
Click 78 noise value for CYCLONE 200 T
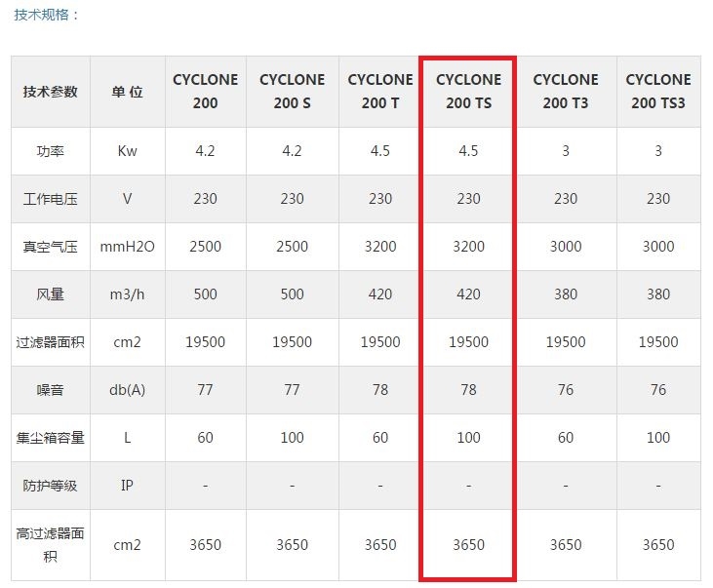point(380,390)
